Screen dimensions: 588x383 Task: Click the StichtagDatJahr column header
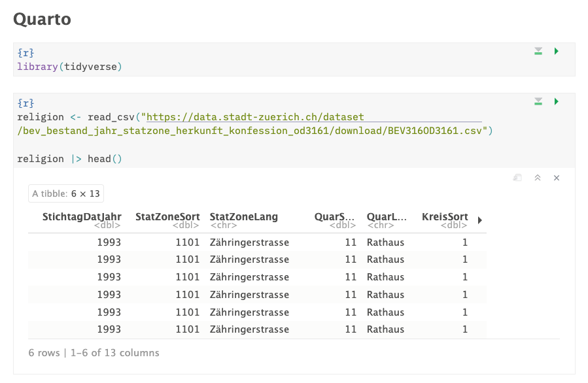82,217
